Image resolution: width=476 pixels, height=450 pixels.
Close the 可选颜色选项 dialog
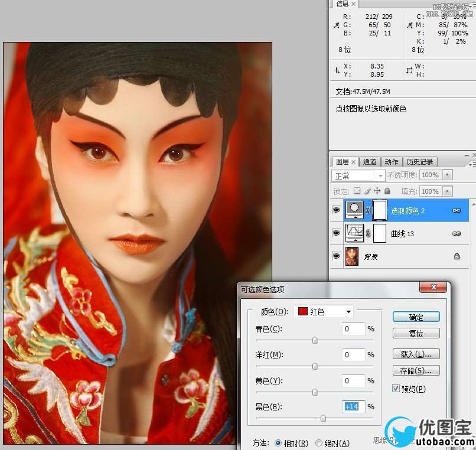click(433, 287)
